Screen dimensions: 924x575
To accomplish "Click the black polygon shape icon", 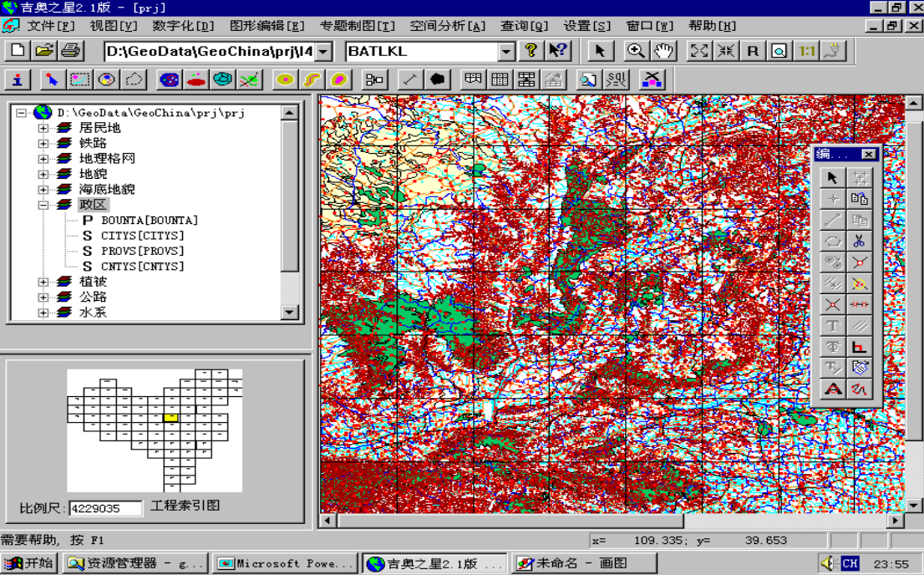I will click(x=437, y=79).
